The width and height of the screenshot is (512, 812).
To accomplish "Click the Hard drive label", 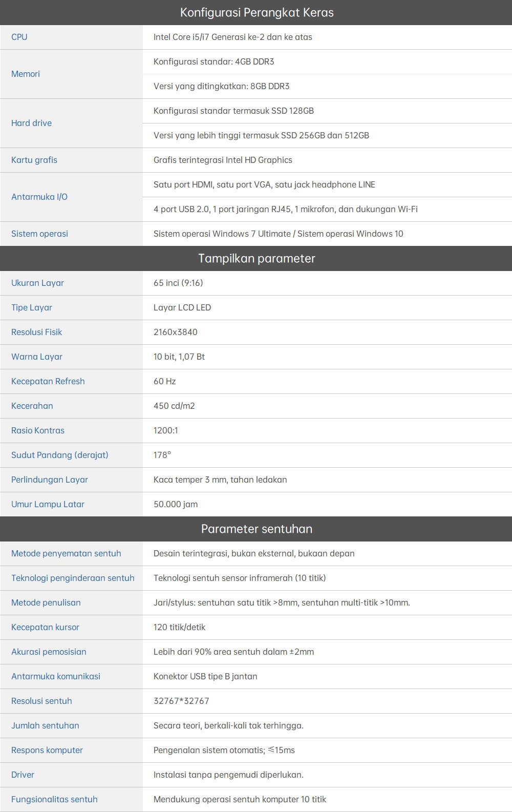I will click(x=31, y=123).
